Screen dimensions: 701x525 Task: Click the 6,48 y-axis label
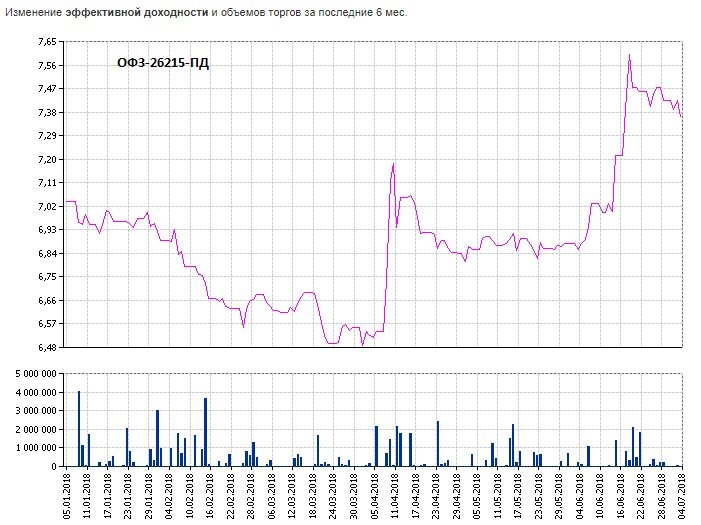(x=47, y=347)
